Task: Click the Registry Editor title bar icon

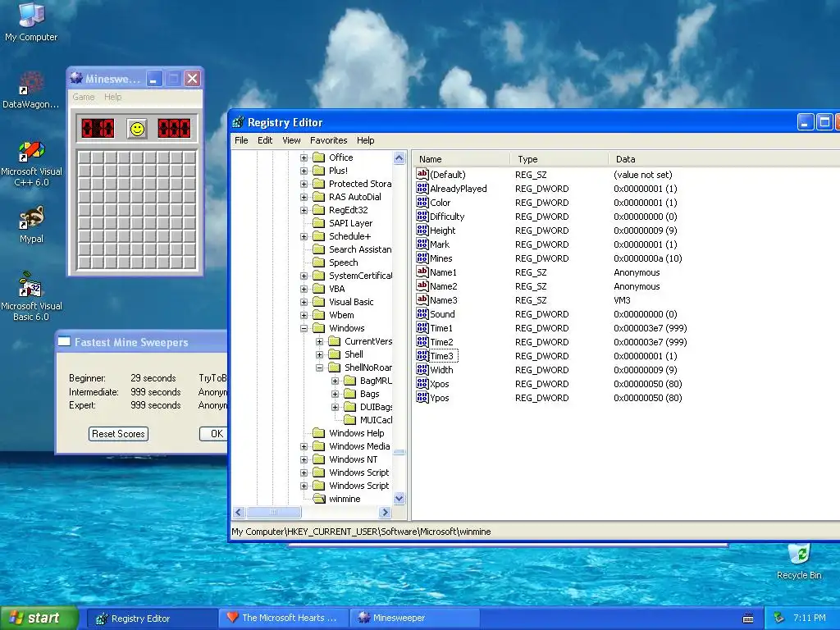Action: 238,122
